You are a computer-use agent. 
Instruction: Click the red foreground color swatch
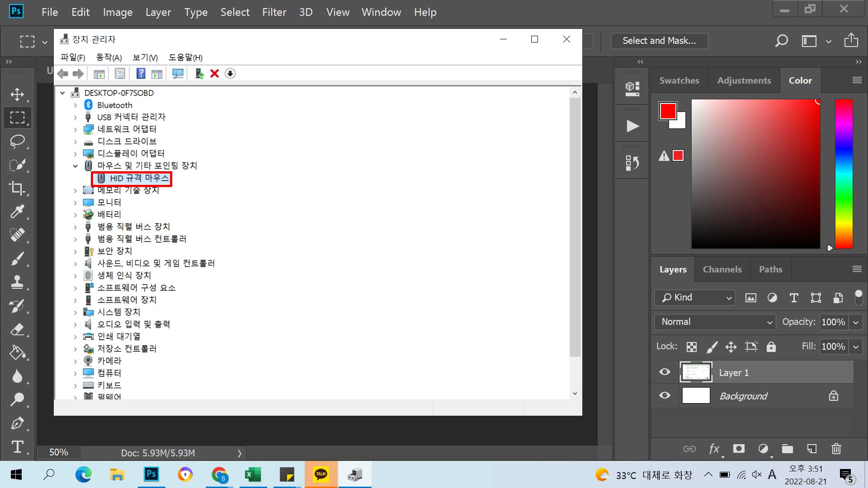pyautogui.click(x=667, y=111)
